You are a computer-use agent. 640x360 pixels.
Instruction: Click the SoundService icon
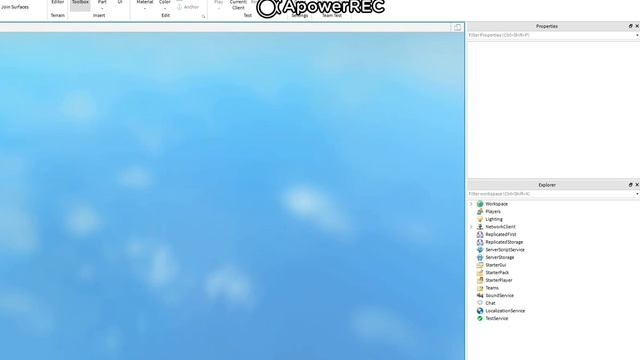480,295
